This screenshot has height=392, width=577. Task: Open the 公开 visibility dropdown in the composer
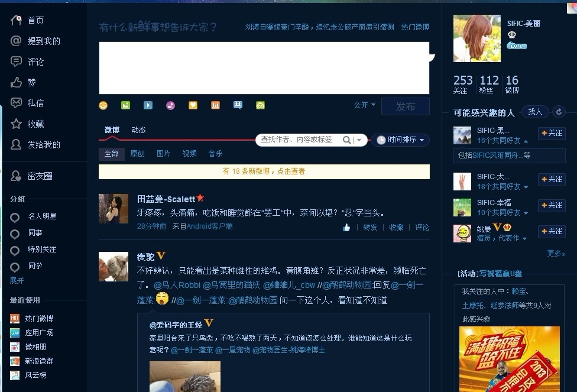(362, 105)
